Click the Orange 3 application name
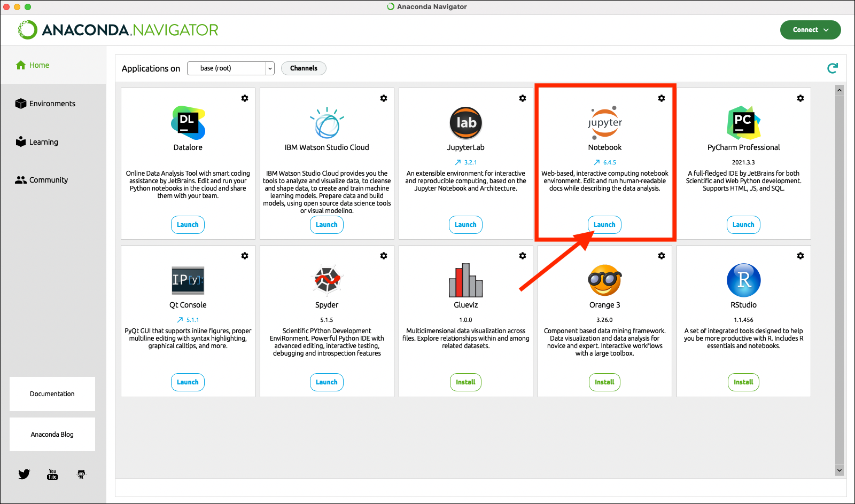 click(605, 305)
